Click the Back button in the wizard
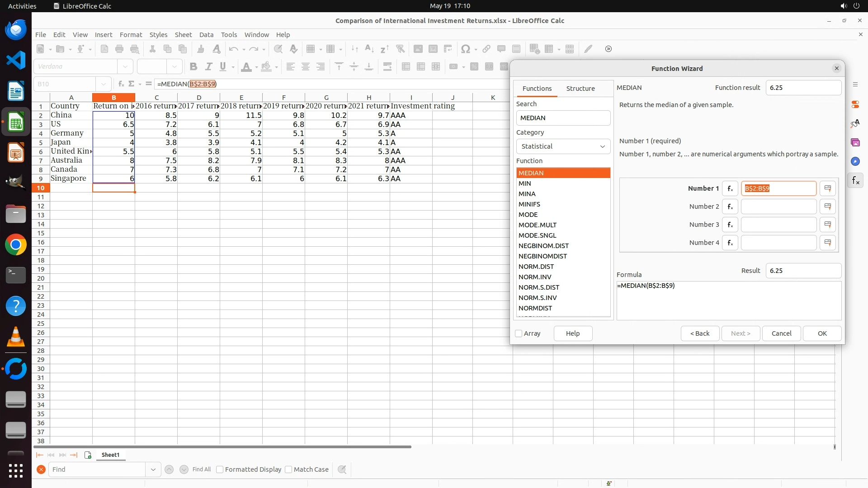Viewport: 868px width, 488px height. [x=699, y=333]
